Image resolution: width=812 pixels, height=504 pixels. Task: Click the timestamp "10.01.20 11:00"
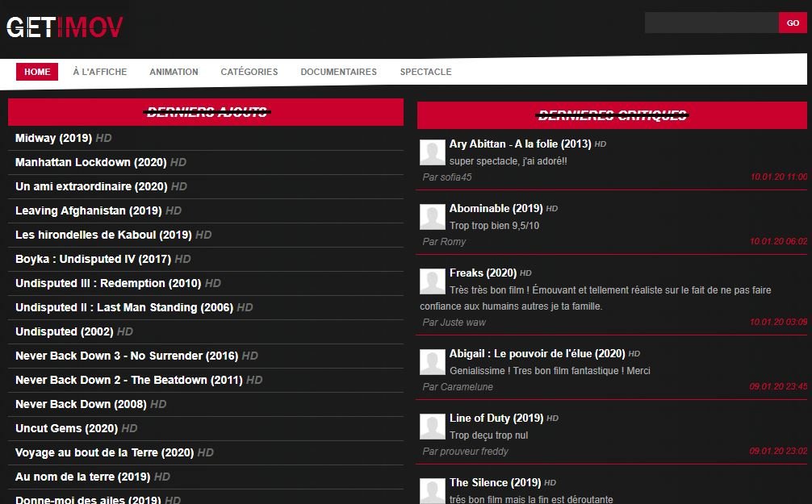click(x=779, y=177)
